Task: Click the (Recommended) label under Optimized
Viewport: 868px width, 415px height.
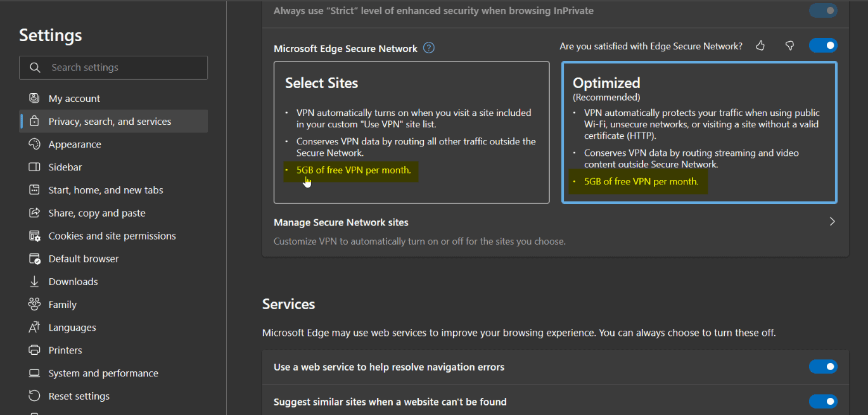Action: pos(606,97)
